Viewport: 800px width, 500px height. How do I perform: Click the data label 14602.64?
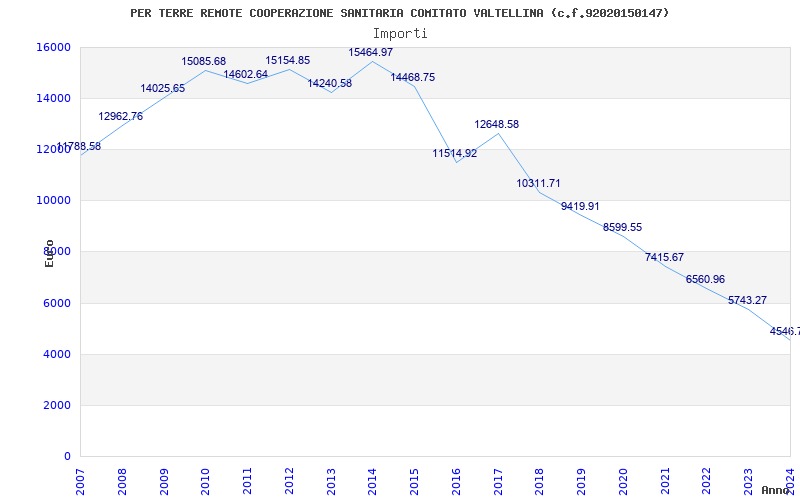(x=245, y=74)
